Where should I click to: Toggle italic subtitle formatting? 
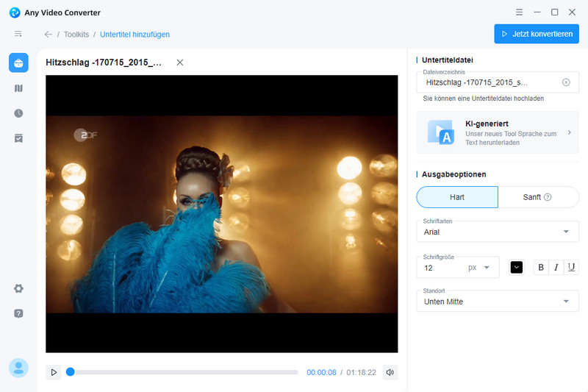click(556, 268)
